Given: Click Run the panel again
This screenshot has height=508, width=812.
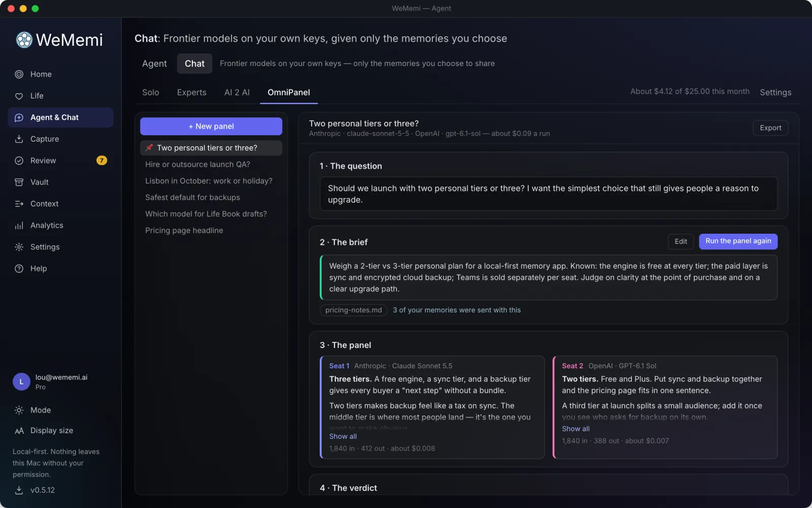Looking at the screenshot, I should 738,241.
